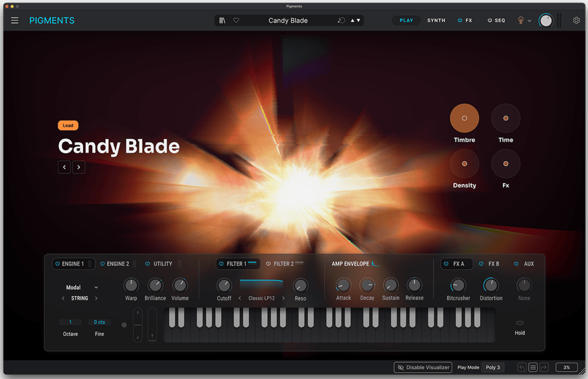Expand the Modal engine type dropdown
Viewport: 588px width, 379px height.
coord(96,287)
